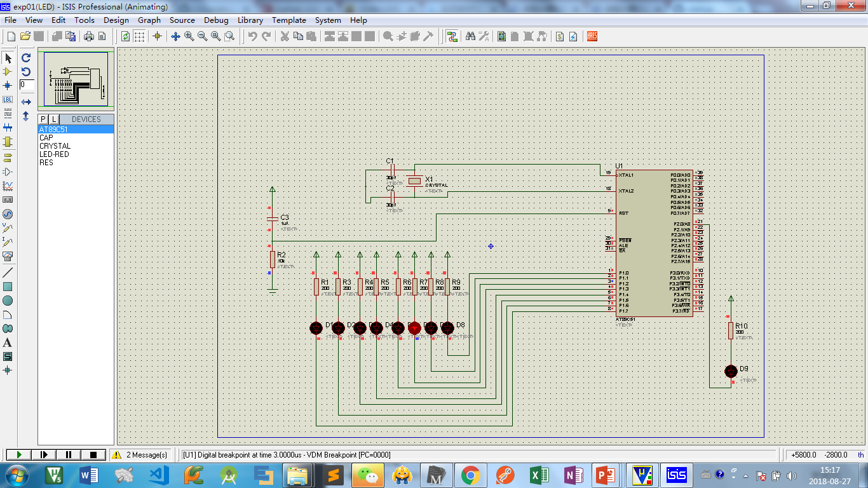The width and height of the screenshot is (868, 488).
Task: Click the X-Mirror horizontal flip icon
Action: [x=26, y=102]
